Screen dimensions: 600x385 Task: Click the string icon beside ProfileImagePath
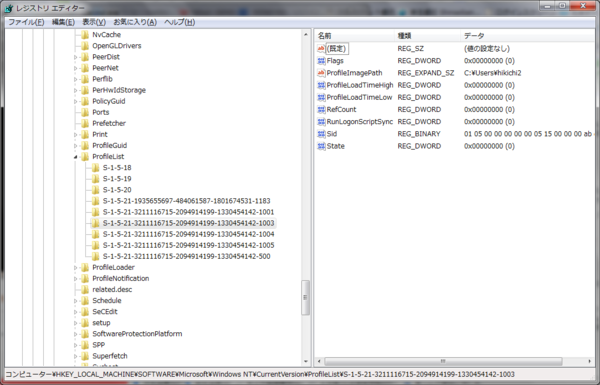point(321,73)
